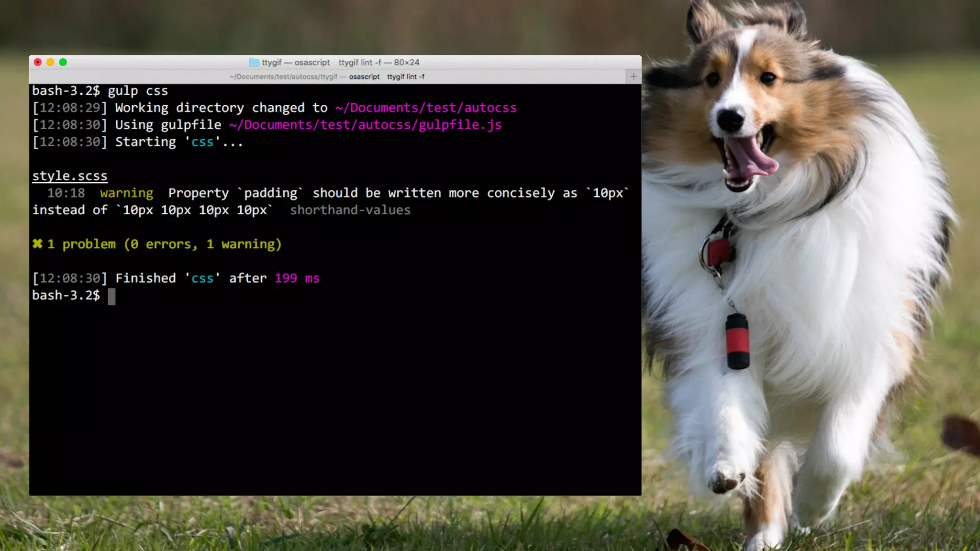Click the gulpfile.js path in magenta
This screenshot has width=980, height=551.
[x=365, y=125]
